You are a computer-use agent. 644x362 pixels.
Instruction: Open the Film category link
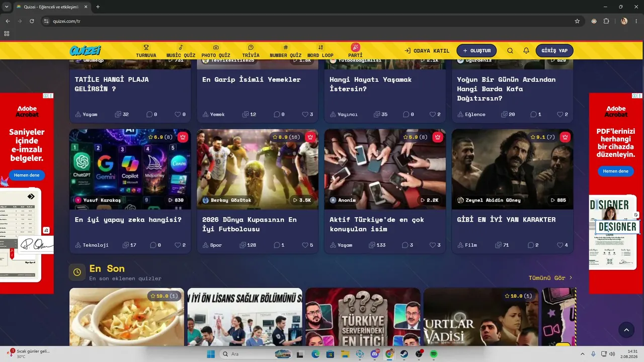coord(467,245)
